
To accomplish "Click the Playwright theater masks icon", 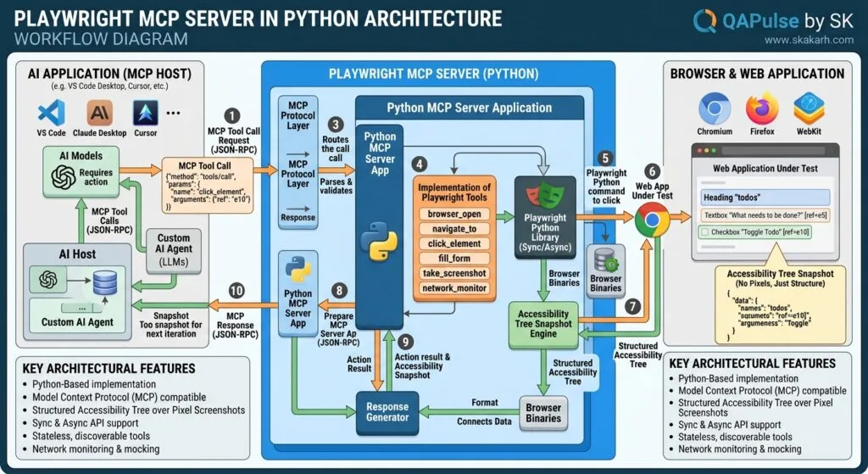I will coord(545,194).
